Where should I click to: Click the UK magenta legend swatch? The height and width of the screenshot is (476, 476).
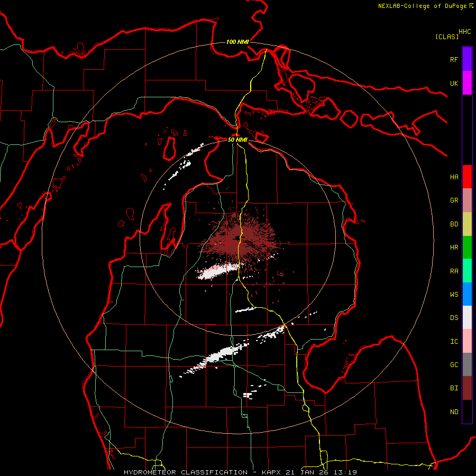coord(467,83)
